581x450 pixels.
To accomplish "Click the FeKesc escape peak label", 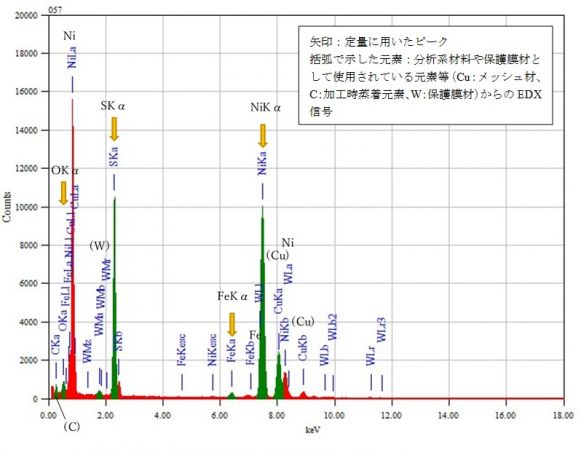I will pos(182,350).
